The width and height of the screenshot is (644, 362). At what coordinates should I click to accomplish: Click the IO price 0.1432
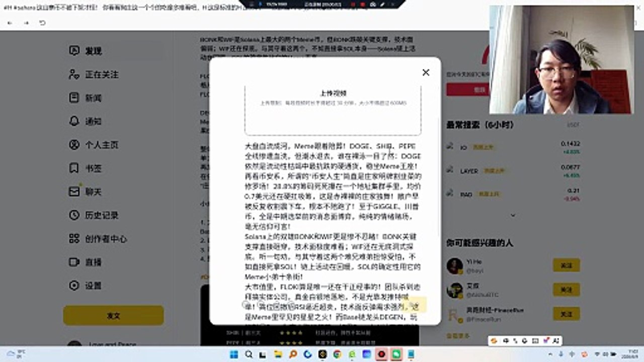(x=570, y=144)
